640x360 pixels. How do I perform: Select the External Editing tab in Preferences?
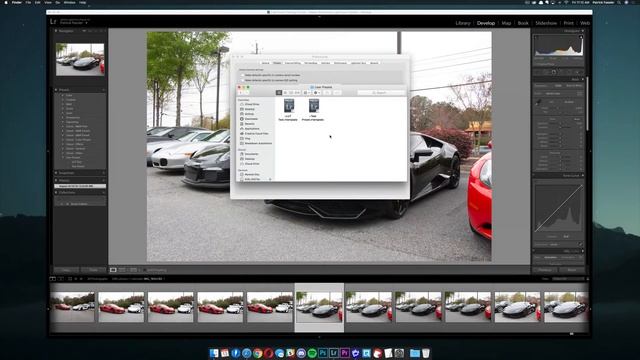coord(293,63)
